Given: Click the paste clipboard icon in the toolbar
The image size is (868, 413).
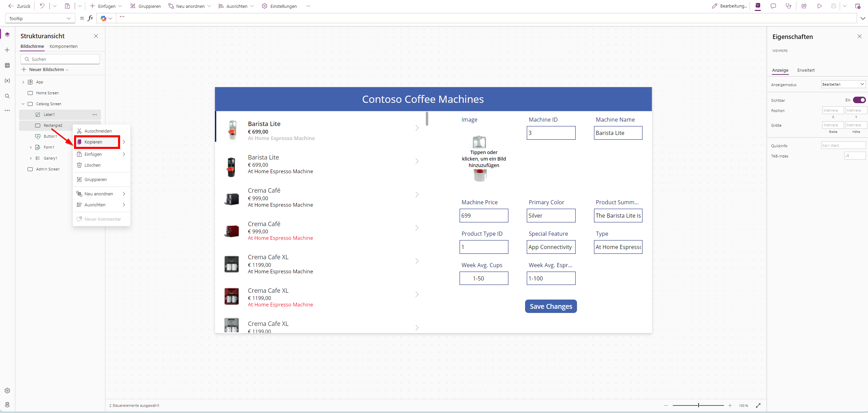Looking at the screenshot, I should [x=67, y=6].
